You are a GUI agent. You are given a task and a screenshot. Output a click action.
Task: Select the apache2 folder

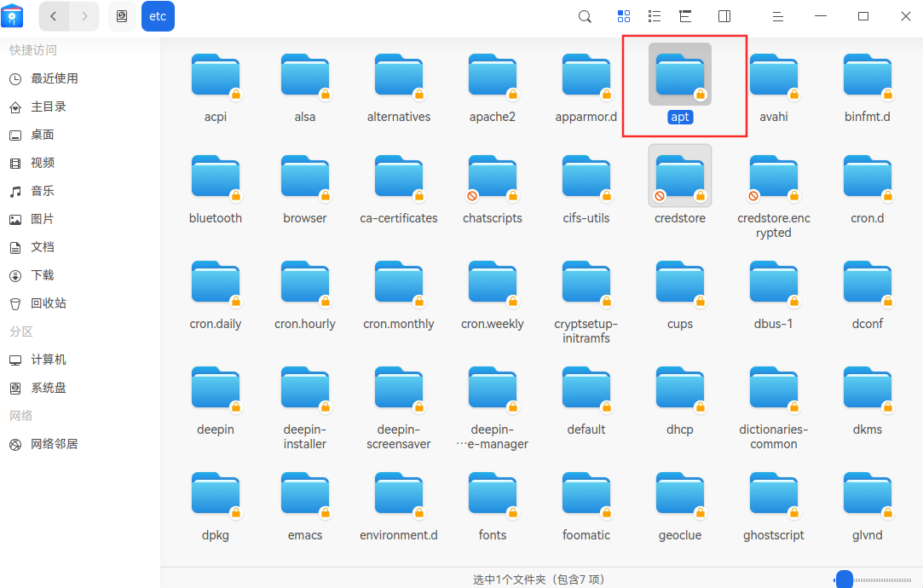pos(492,89)
